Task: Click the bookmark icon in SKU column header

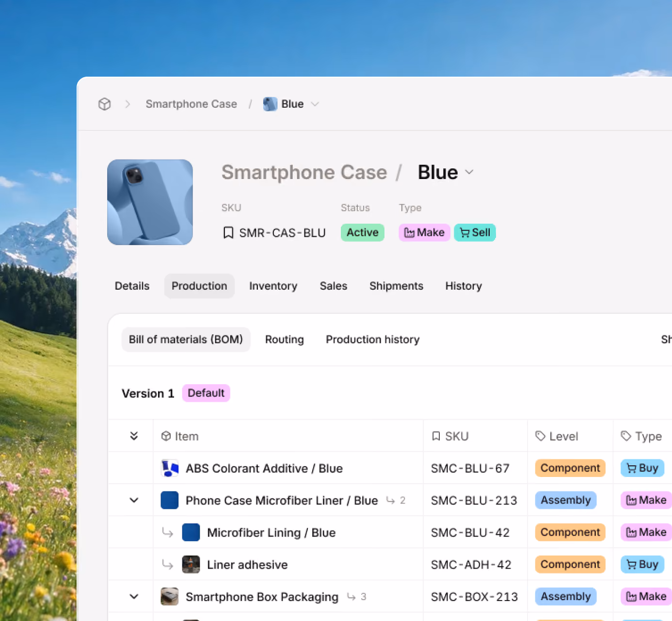Action: [x=436, y=436]
